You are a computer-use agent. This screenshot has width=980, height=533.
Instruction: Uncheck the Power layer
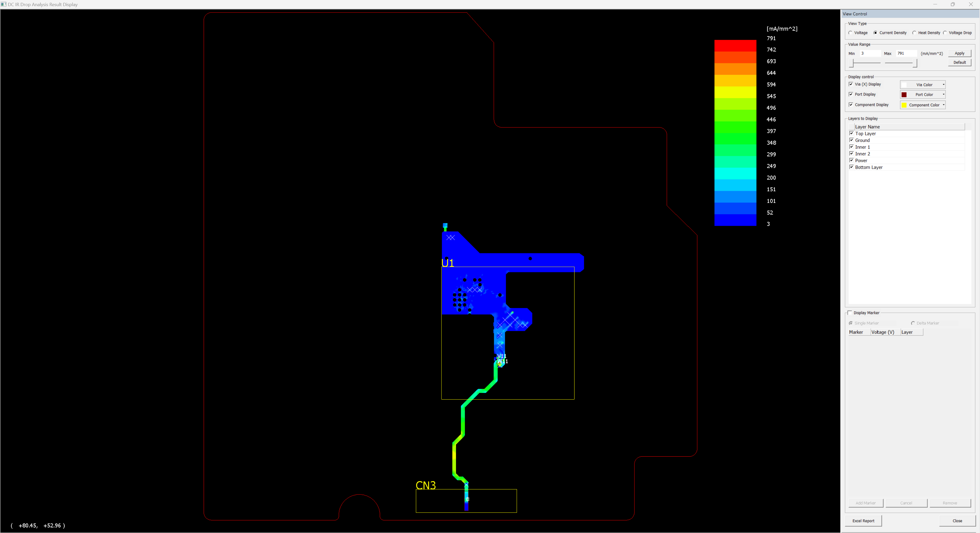coord(851,160)
